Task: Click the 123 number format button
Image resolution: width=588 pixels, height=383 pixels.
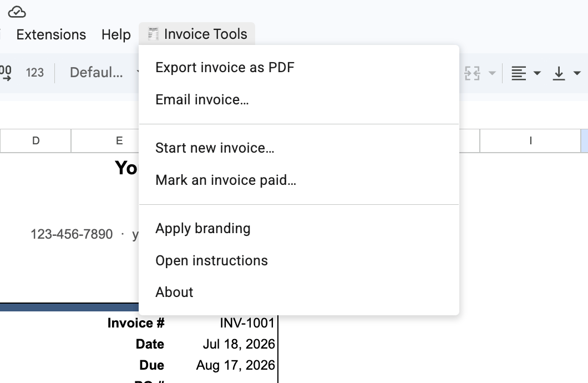Action: pyautogui.click(x=35, y=72)
